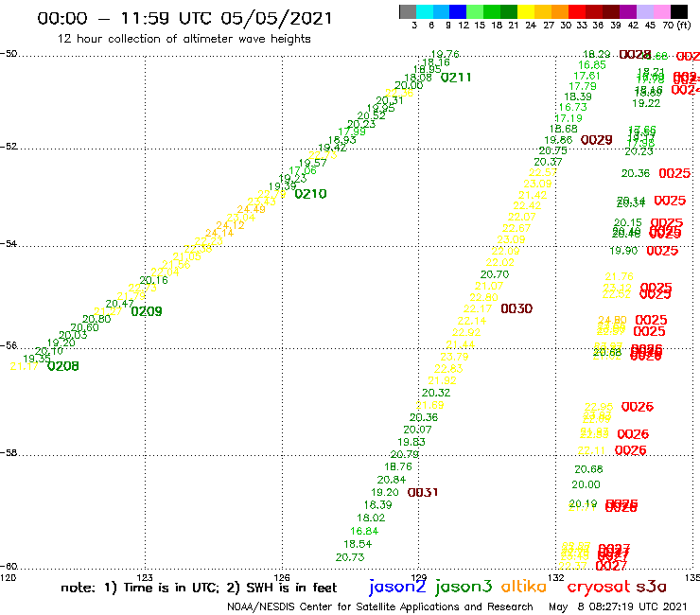Click the time marker '0031'
This screenshot has height=615, width=700.
click(x=423, y=492)
